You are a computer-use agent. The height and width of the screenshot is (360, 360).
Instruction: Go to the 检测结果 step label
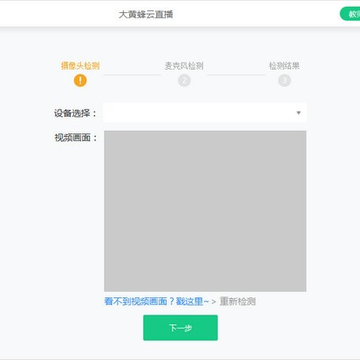[284, 66]
